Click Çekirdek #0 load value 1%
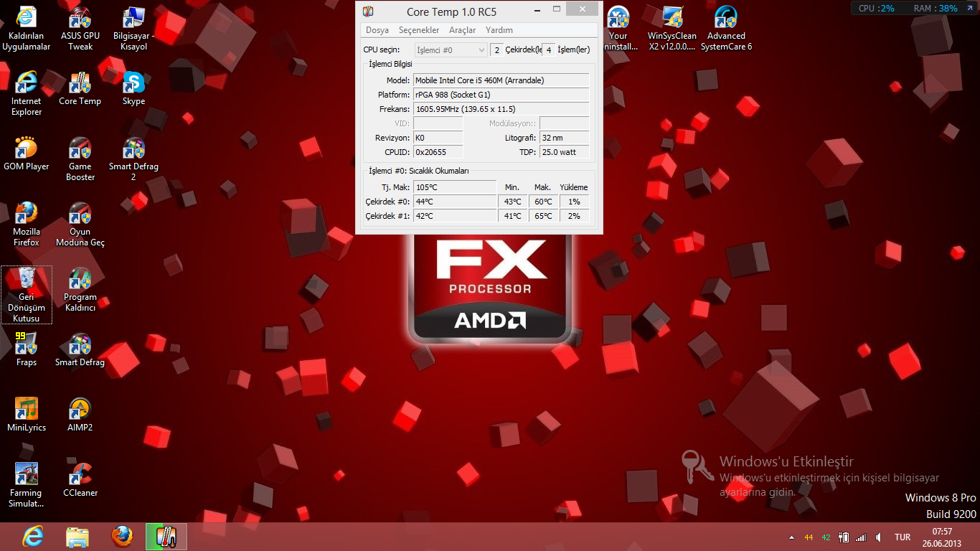Screen dimensions: 980x551 pyautogui.click(x=574, y=202)
